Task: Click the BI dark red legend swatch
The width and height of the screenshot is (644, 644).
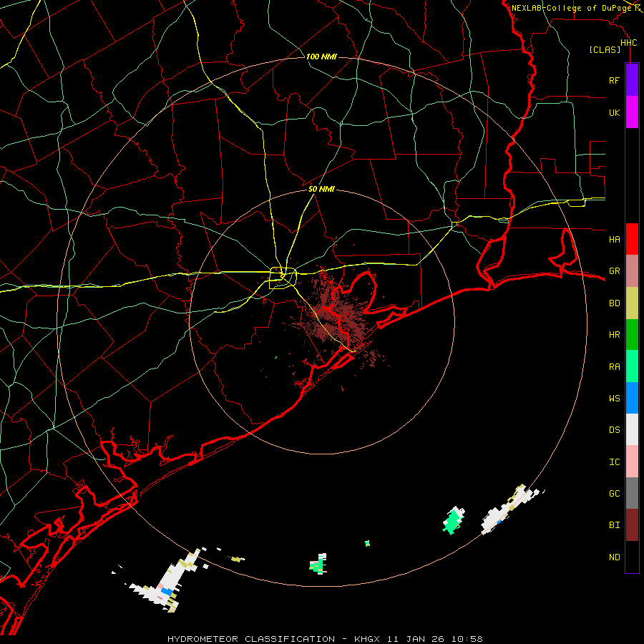Action: tap(632, 525)
